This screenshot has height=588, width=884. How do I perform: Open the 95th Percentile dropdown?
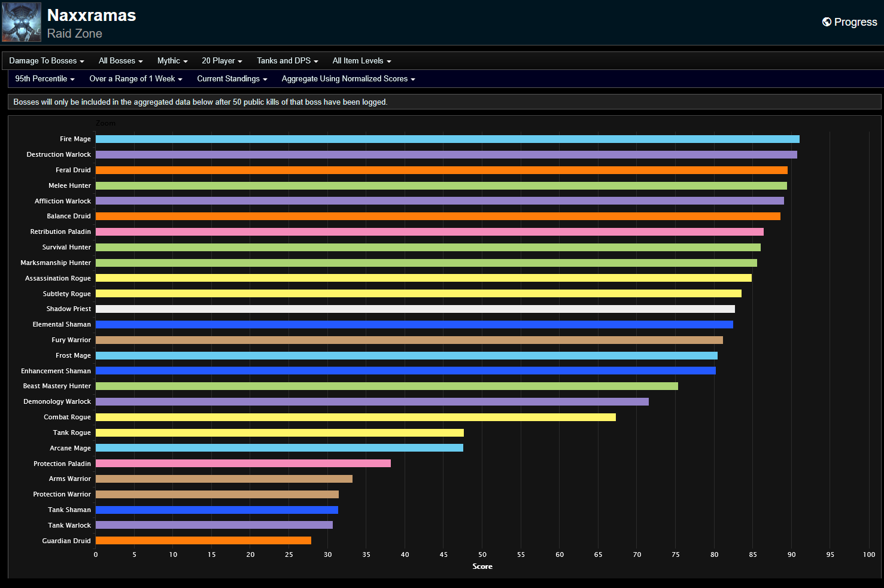[x=44, y=79]
